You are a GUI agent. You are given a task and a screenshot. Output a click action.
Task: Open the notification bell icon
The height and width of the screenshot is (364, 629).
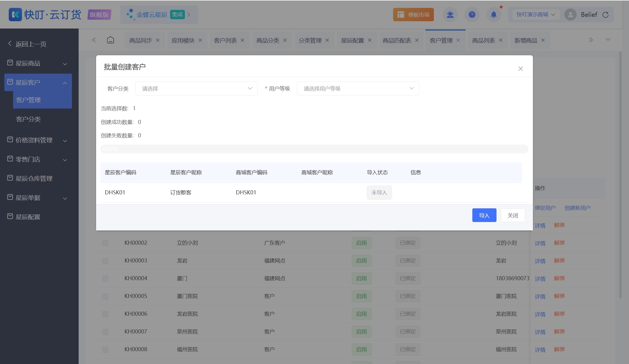[x=494, y=15]
